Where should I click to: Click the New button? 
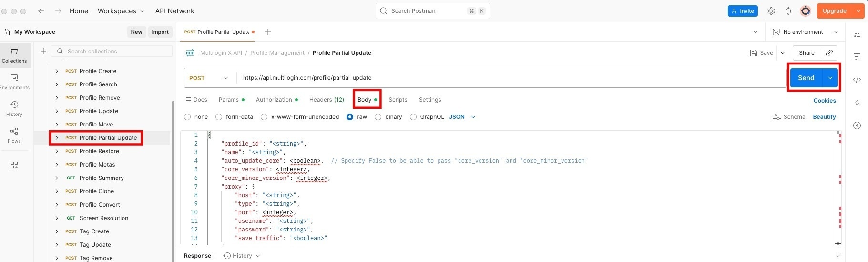pyautogui.click(x=136, y=32)
